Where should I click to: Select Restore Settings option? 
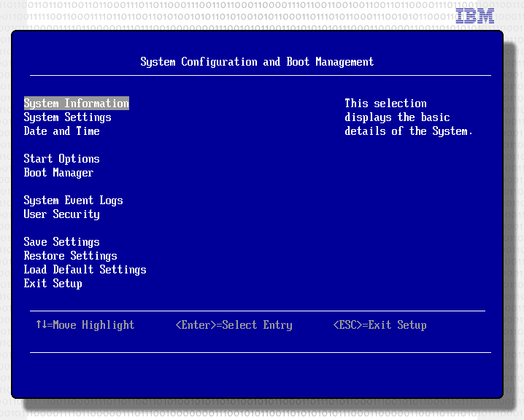pos(71,256)
